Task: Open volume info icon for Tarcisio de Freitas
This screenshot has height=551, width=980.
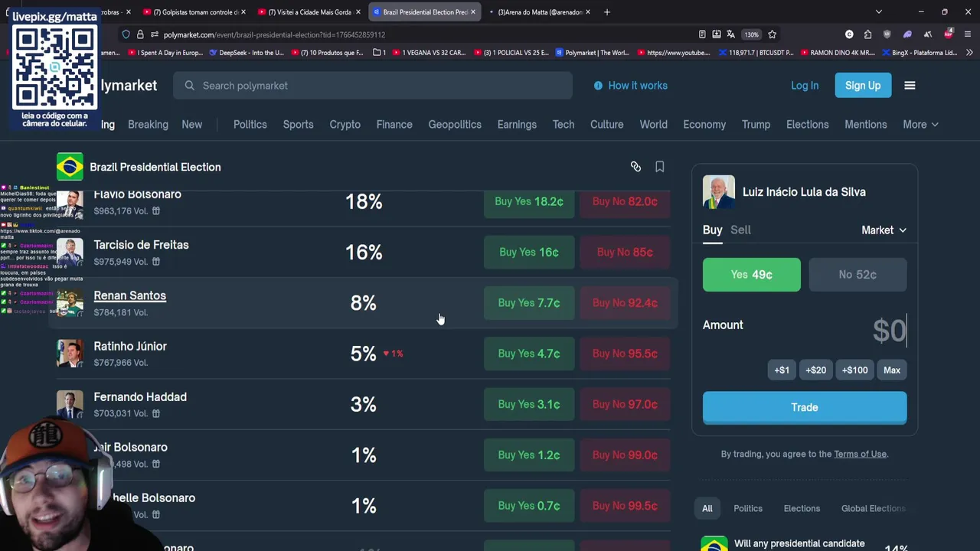Action: pyautogui.click(x=155, y=262)
